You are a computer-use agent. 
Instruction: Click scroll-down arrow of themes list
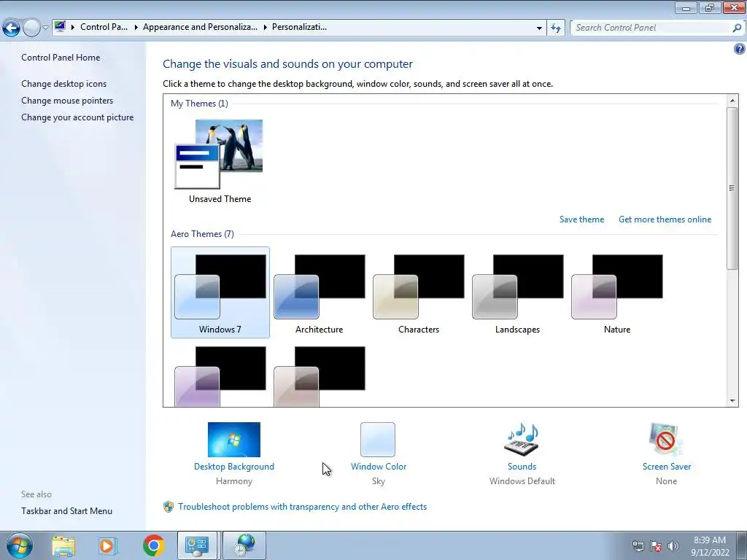click(732, 401)
